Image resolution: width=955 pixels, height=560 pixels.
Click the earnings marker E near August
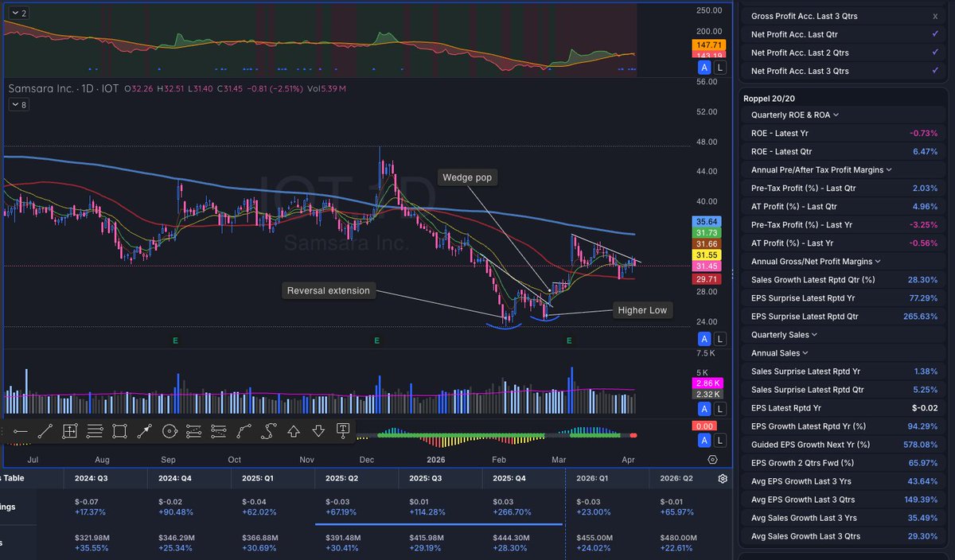point(175,340)
